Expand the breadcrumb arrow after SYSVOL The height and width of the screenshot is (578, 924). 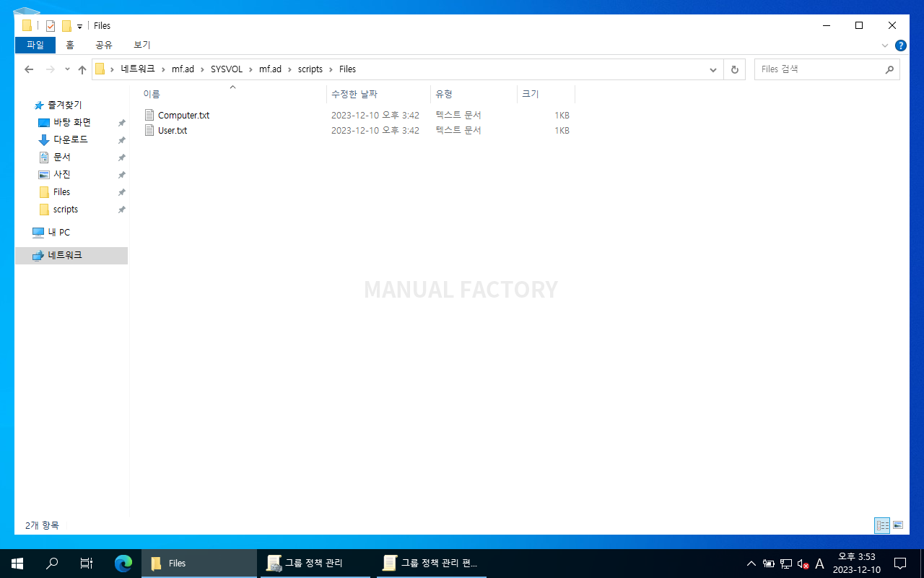pyautogui.click(x=251, y=69)
